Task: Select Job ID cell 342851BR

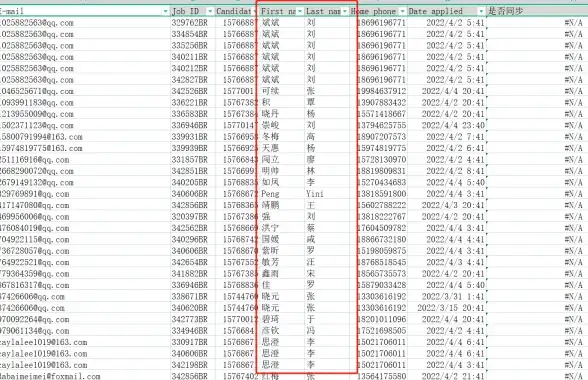Action: 189,171
